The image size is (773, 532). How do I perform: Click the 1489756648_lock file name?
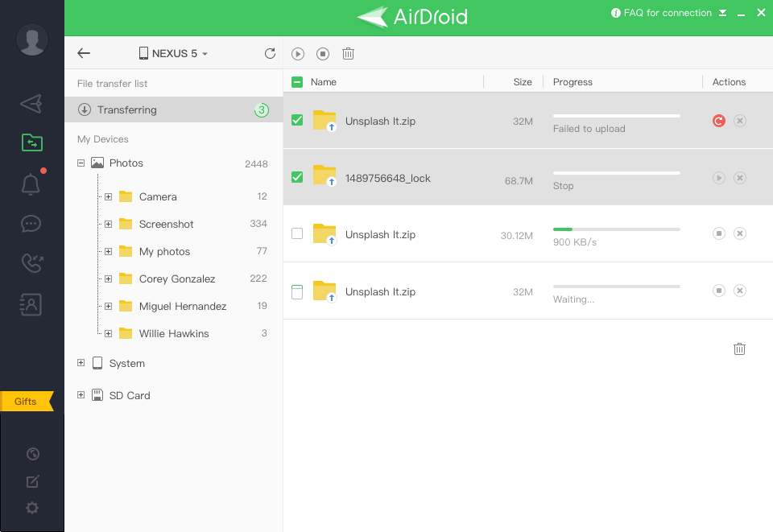click(388, 179)
